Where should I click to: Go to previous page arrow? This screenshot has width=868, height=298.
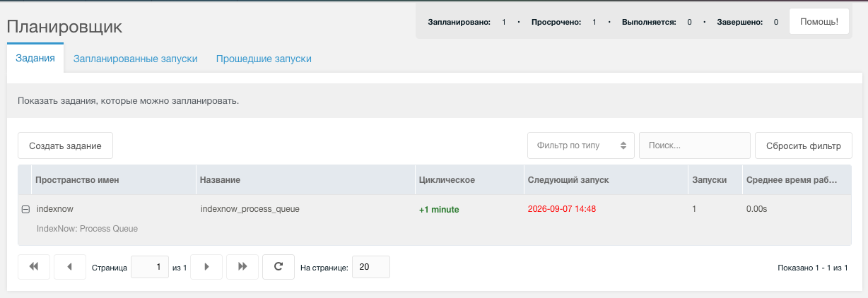click(70, 267)
